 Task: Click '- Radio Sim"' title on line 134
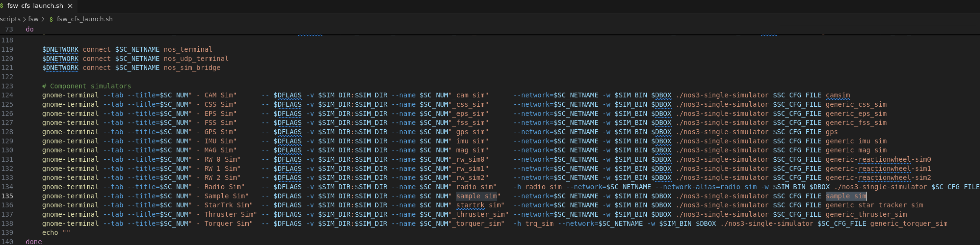pos(221,187)
